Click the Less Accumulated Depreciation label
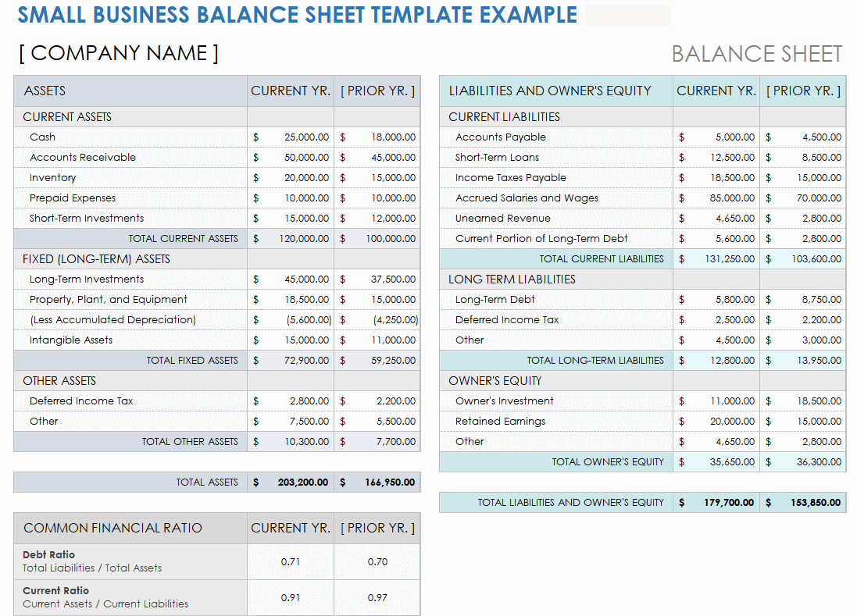This screenshot has width=857, height=616. point(112,320)
